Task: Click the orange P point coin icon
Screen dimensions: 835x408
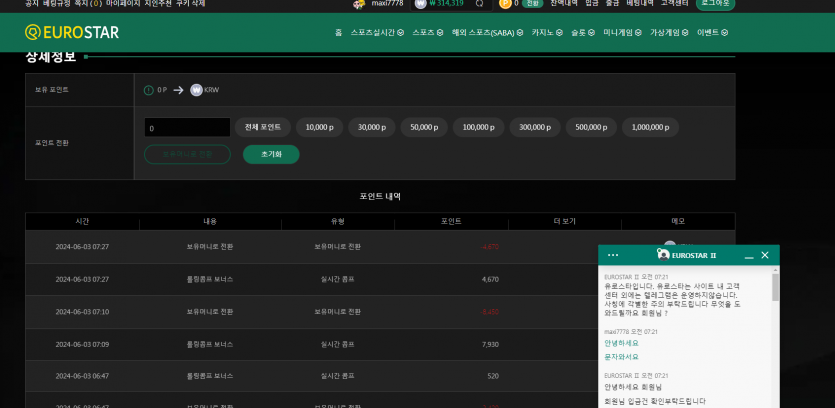Action: 505,3
